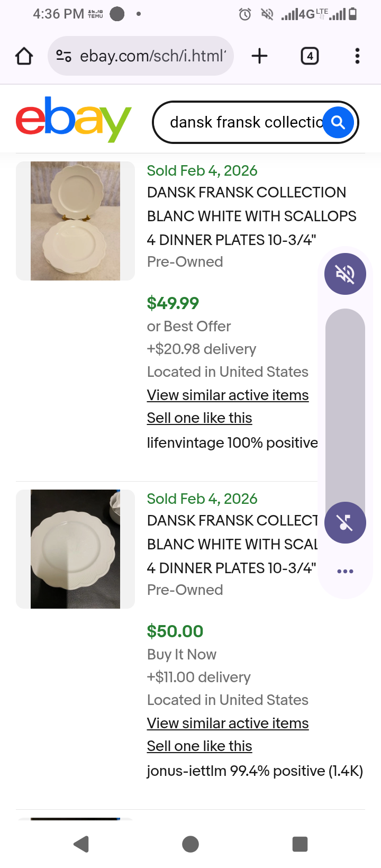Open Chrome three-dot overflow menu
The image size is (381, 868).
357,56
